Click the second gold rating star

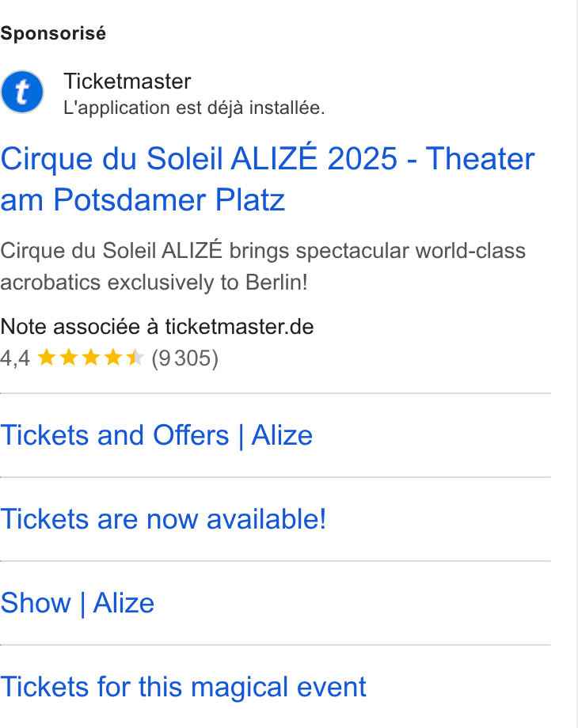[x=69, y=358]
